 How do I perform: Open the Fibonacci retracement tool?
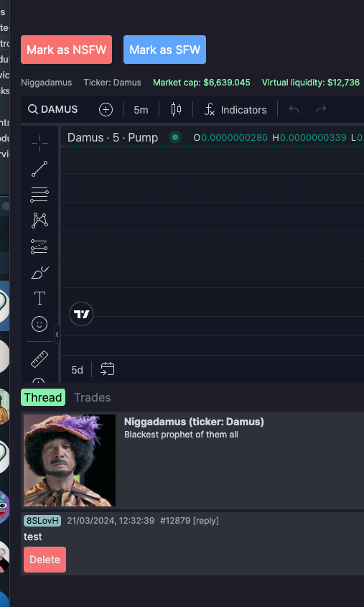pyautogui.click(x=39, y=195)
